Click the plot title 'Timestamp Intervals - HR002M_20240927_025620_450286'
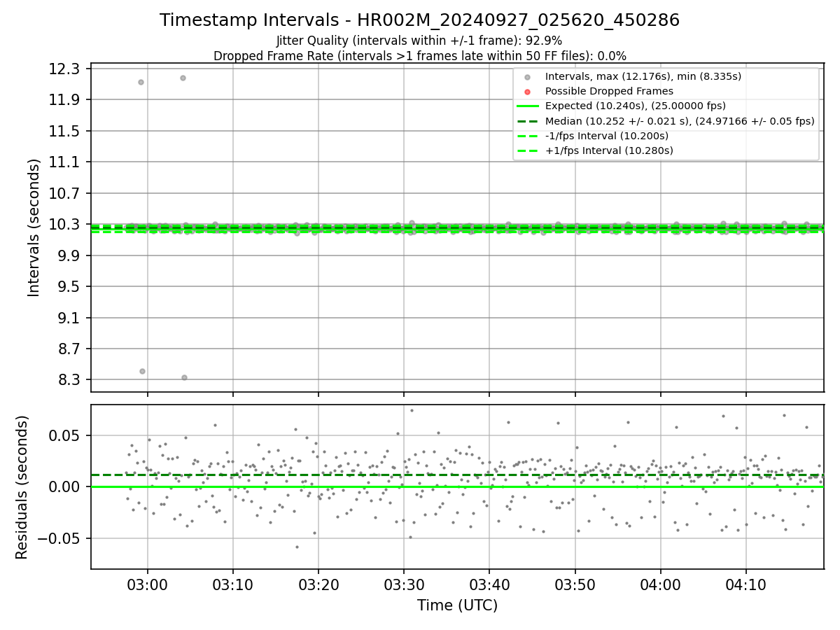Image resolution: width=840 pixels, height=630 pixels. click(419, 20)
